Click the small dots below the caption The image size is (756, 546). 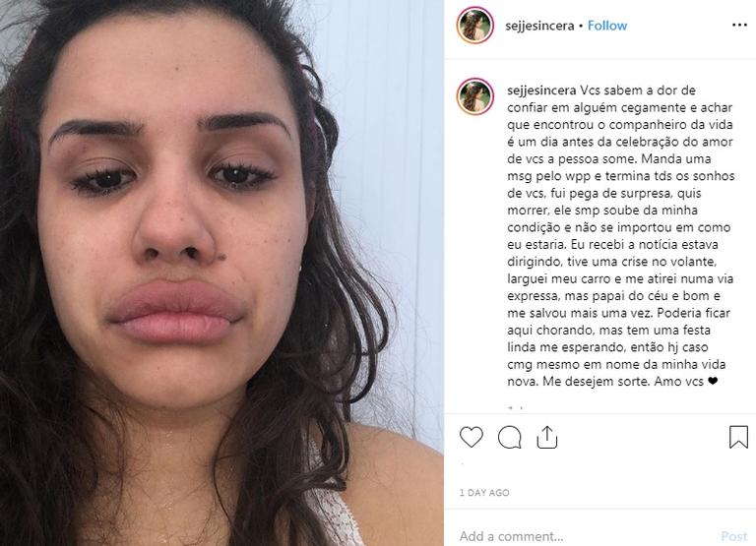515,407
